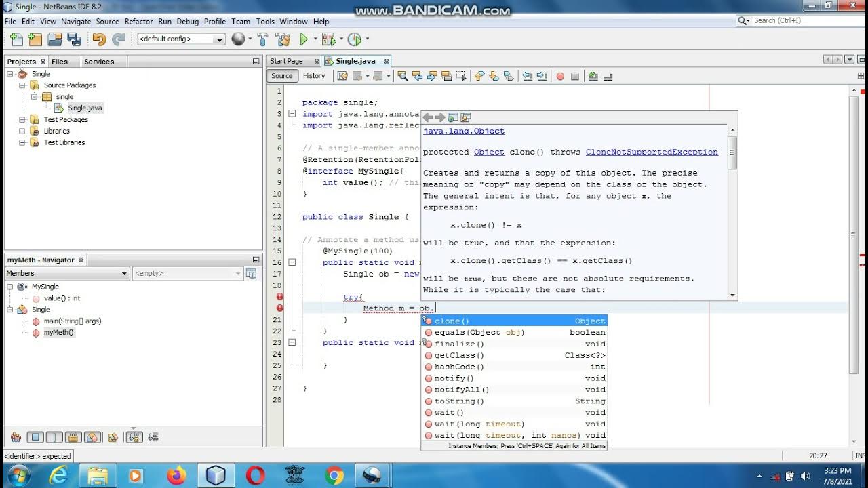
Task: Clean and build with hammer-broom icon
Action: pyautogui.click(x=283, y=39)
